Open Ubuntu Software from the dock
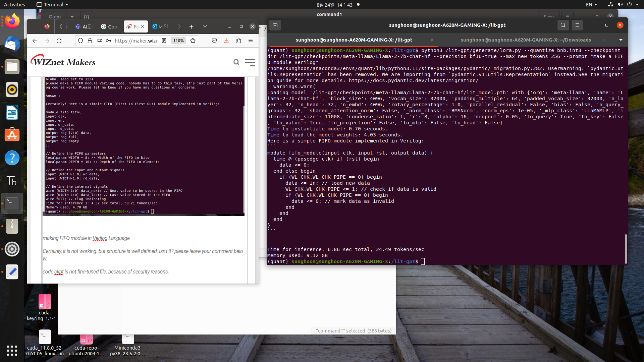This screenshot has height=362, width=644. (x=12, y=135)
